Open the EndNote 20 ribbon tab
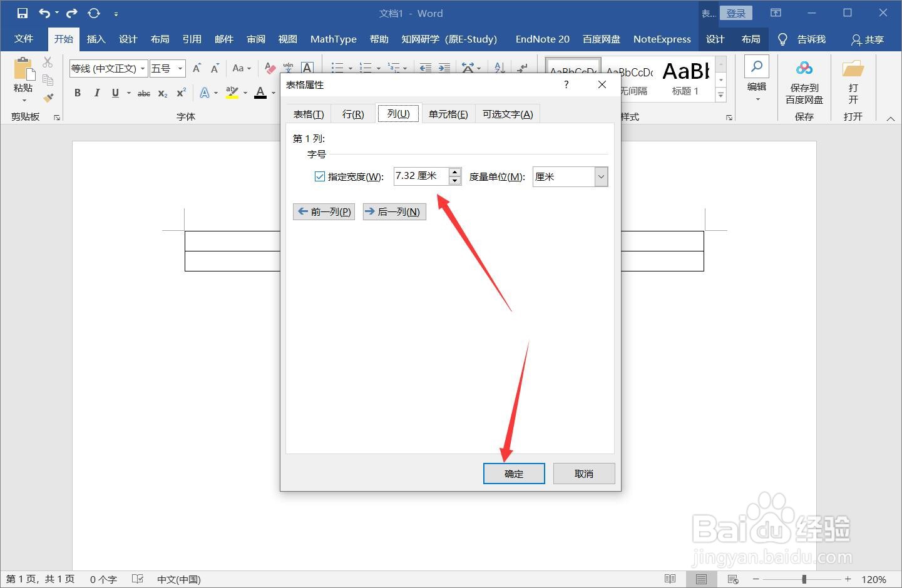The width and height of the screenshot is (902, 588). coord(541,39)
